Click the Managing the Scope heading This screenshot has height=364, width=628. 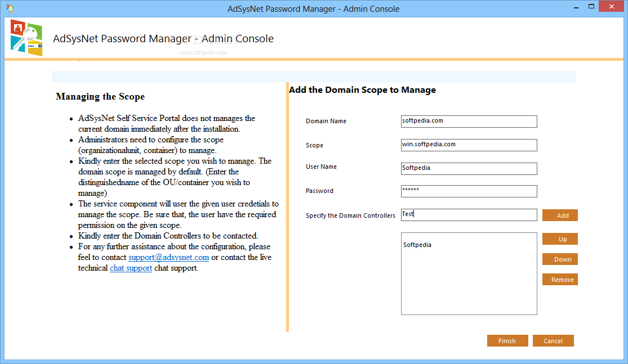100,96
